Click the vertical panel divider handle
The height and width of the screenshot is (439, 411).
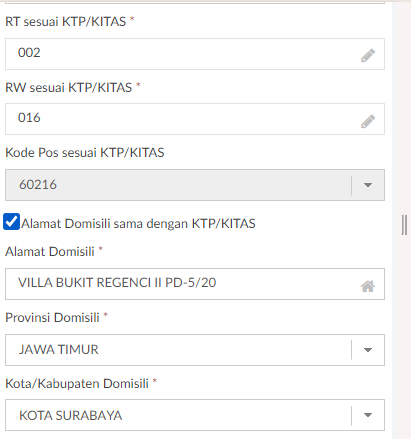coord(404,225)
